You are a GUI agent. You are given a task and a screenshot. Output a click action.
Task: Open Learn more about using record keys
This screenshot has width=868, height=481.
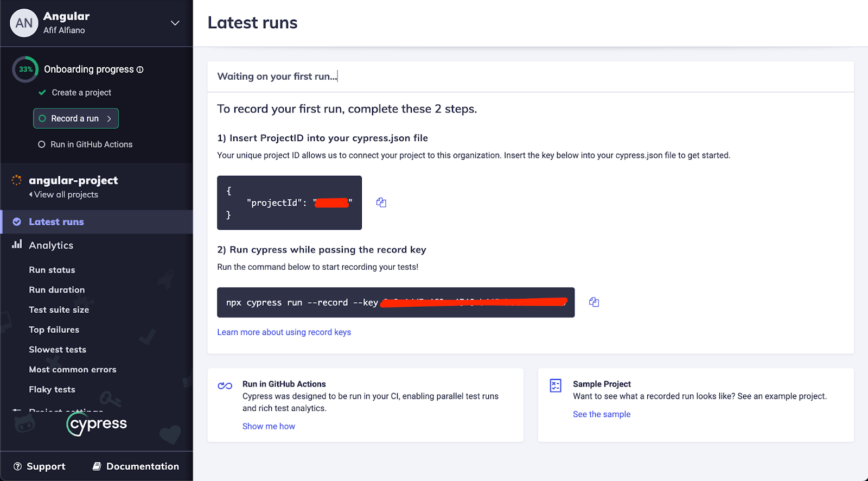point(284,332)
